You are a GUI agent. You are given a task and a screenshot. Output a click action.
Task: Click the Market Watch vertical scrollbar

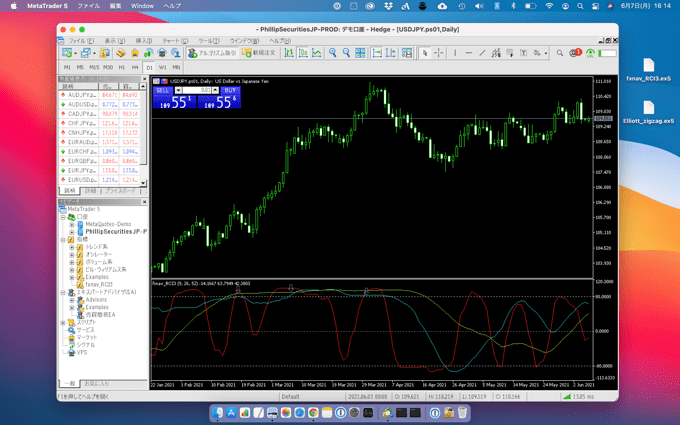143,134
